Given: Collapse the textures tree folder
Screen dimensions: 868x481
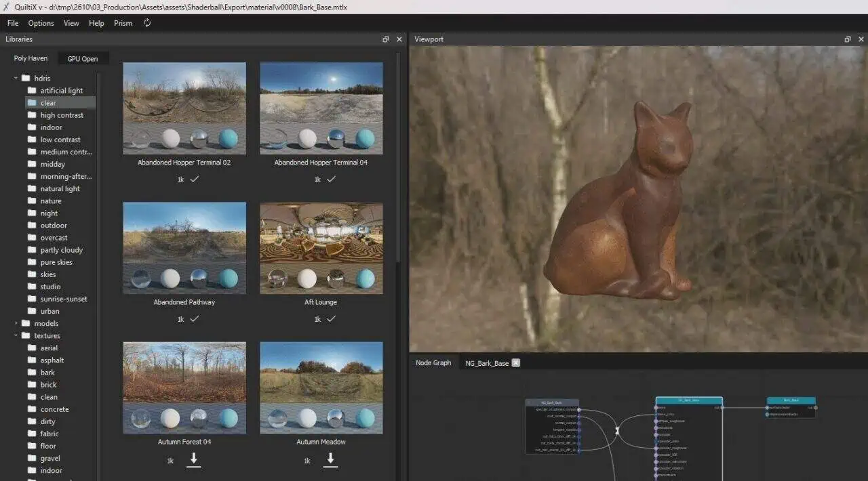Looking at the screenshot, I should click(16, 335).
